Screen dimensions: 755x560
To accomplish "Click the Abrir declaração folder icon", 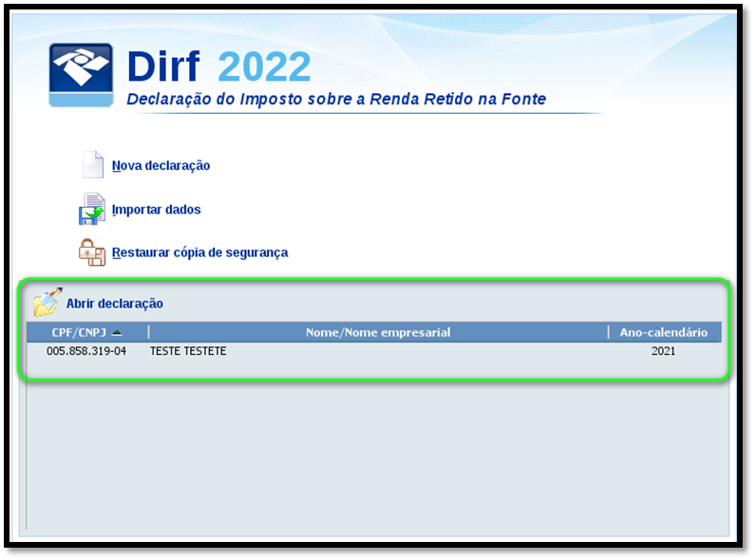I will [x=47, y=302].
